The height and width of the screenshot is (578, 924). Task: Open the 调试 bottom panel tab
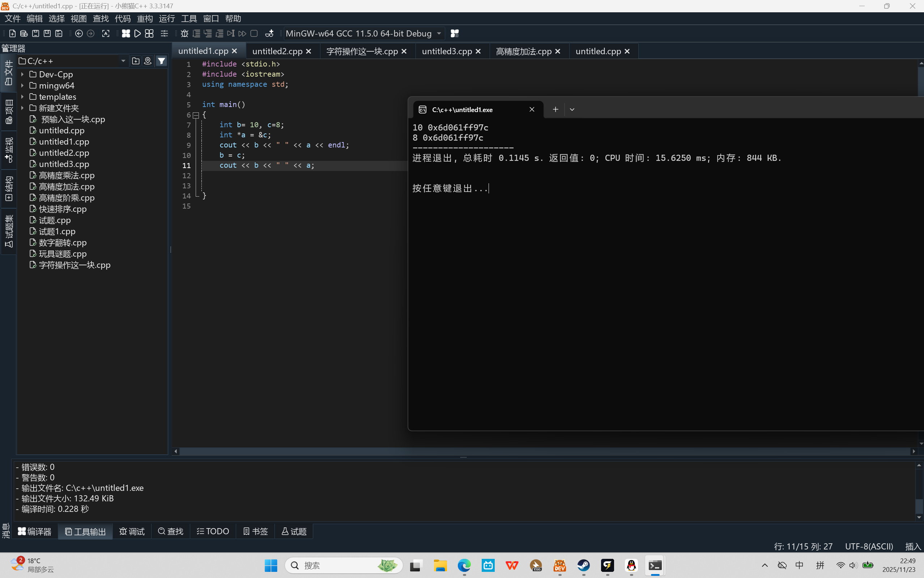tap(132, 531)
